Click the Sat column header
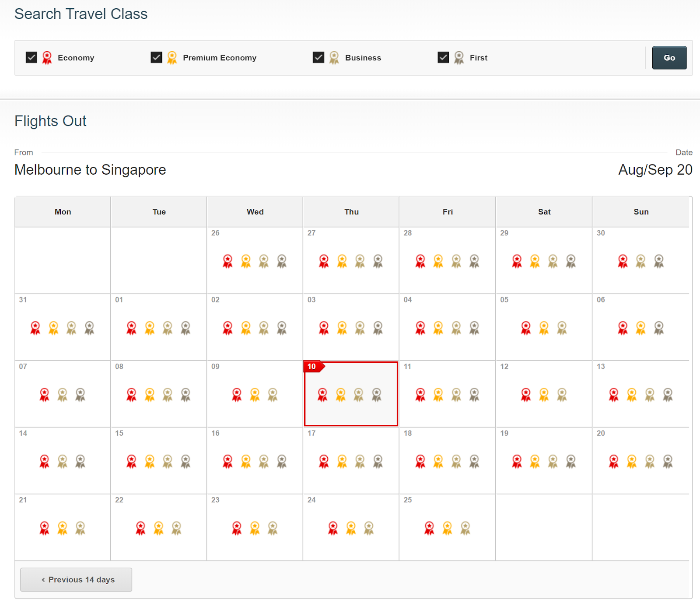This screenshot has height=603, width=700. tap(544, 212)
